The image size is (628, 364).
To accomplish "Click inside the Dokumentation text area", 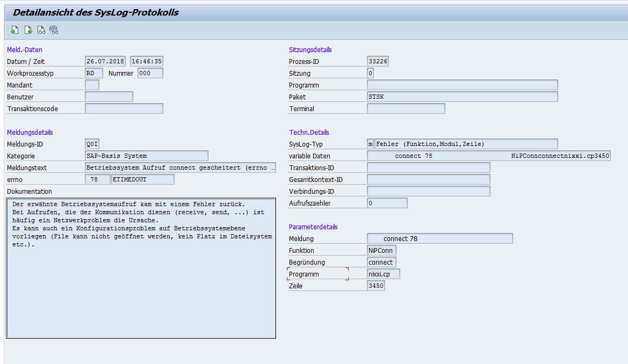I will point(141,268).
